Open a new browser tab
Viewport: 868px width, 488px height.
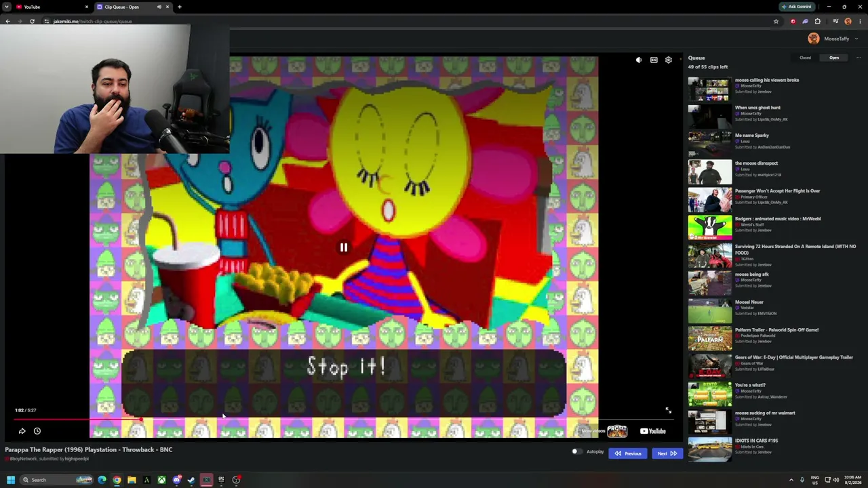pos(180,7)
